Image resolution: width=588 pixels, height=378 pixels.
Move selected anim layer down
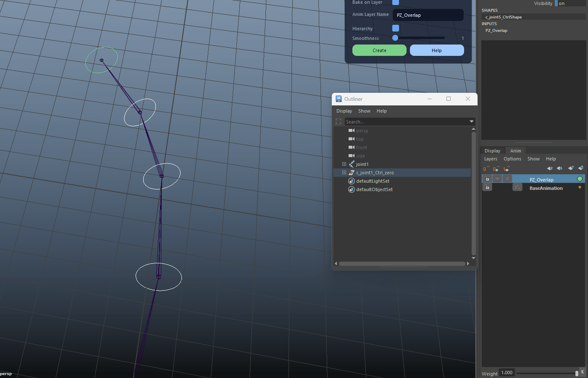pos(559,168)
